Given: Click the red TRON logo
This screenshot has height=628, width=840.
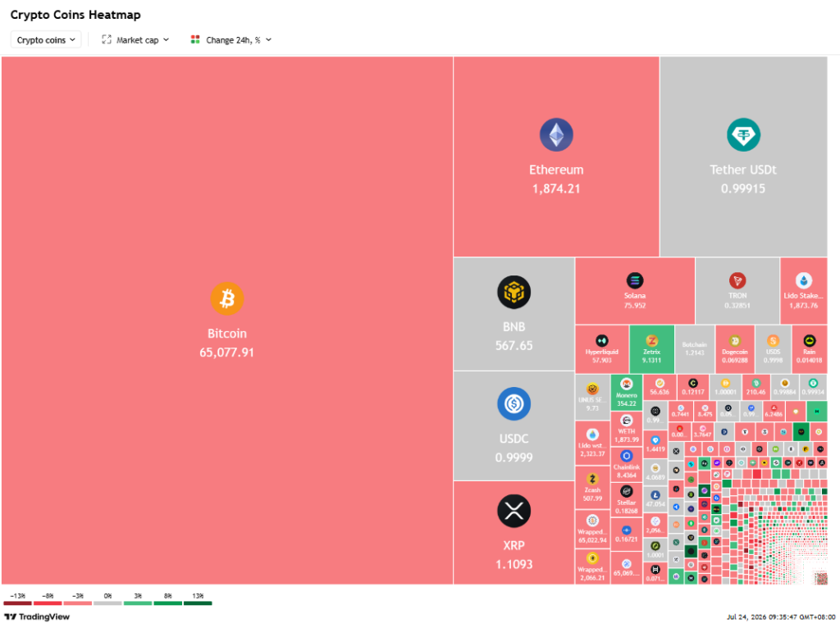Looking at the screenshot, I should point(737,280).
